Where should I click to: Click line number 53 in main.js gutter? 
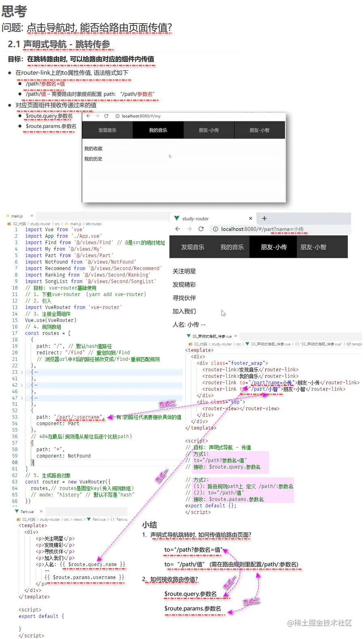[15, 417]
